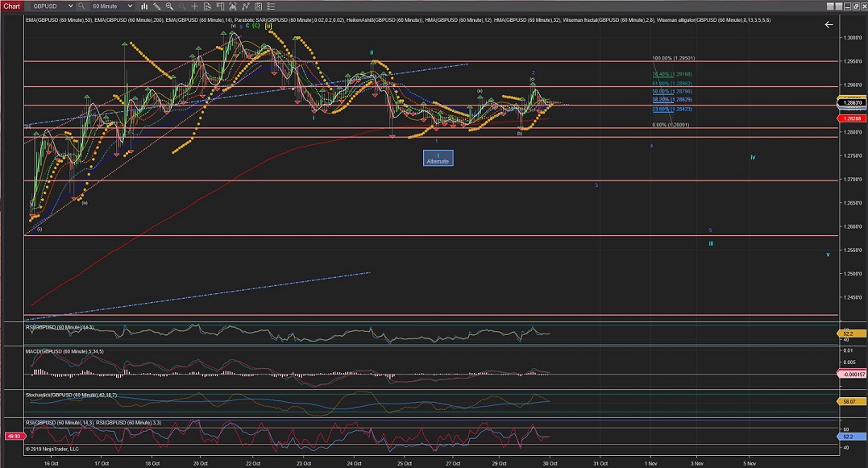This screenshot has width=868, height=468.
Task: Select the RSI(GBPUSD (60 Minute),14,3) panel label
Action: click(x=60, y=328)
